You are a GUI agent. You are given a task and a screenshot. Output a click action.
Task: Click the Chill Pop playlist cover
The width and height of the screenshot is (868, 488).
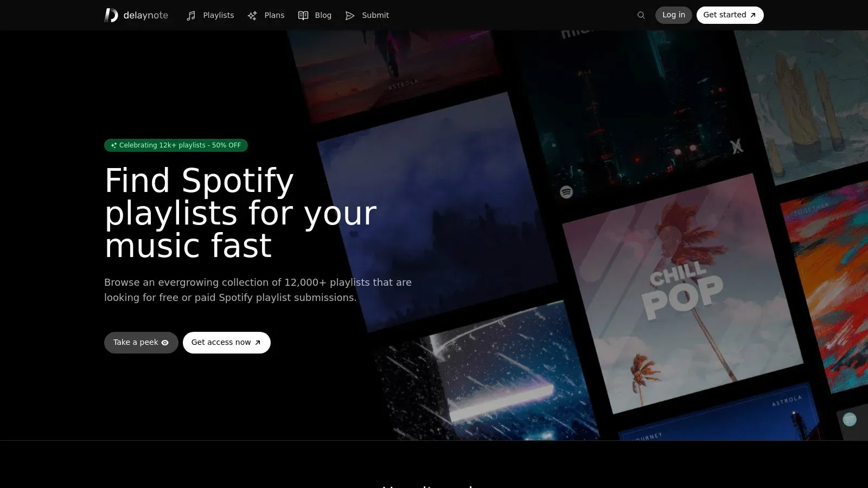(682, 293)
